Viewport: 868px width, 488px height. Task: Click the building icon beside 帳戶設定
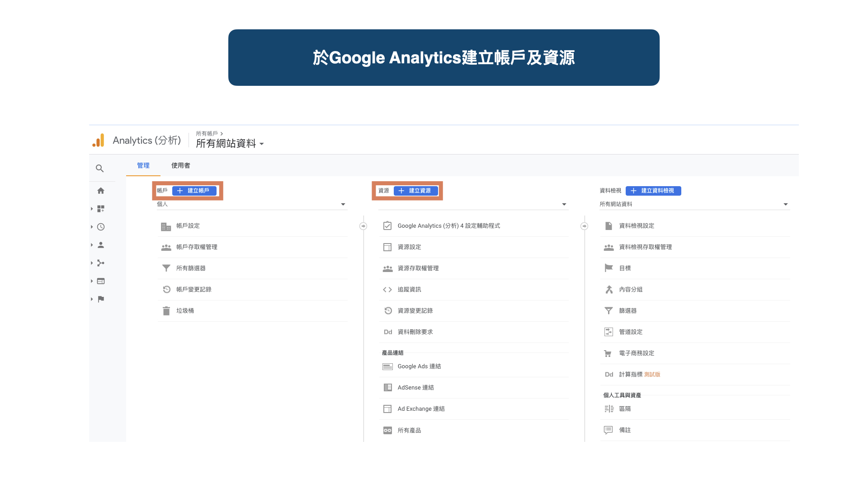[x=166, y=226]
